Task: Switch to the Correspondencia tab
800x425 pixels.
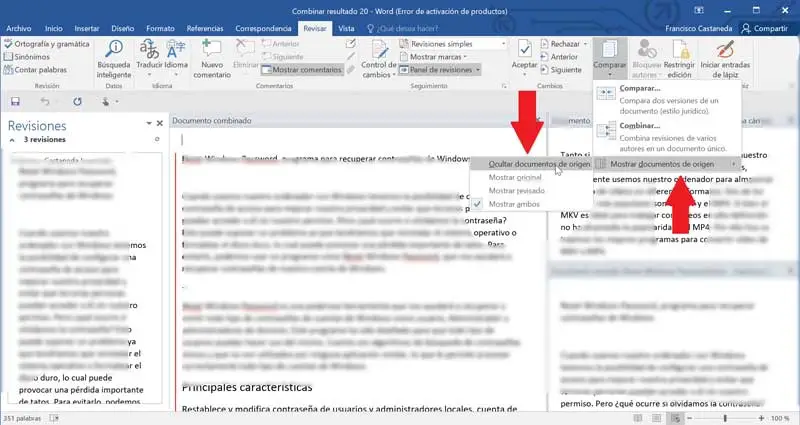Action: click(x=263, y=28)
